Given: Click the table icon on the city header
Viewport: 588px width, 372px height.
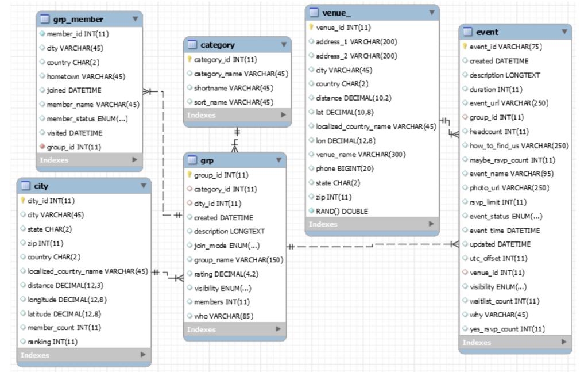Looking at the screenshot, I should (x=25, y=185).
